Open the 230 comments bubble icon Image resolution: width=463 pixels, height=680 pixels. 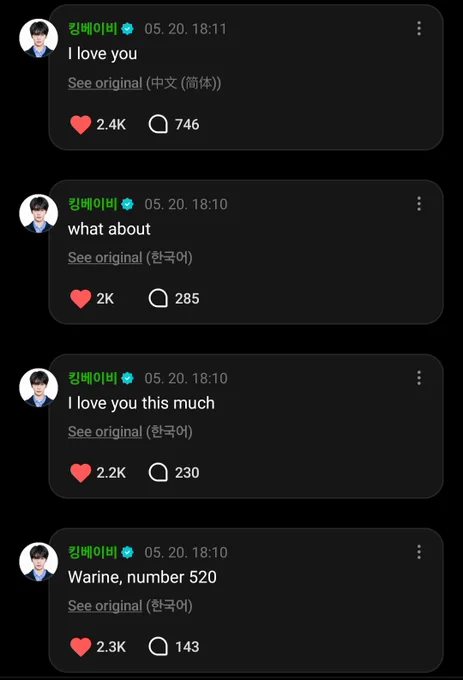[x=158, y=472]
